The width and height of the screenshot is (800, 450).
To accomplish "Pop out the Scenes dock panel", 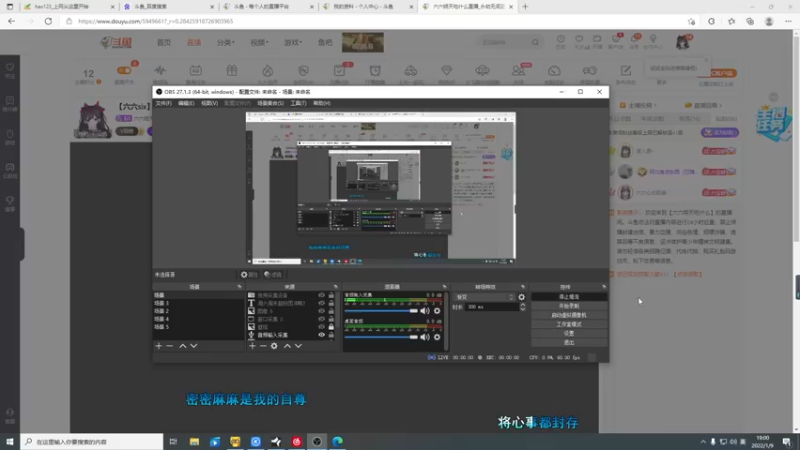I will point(239,287).
